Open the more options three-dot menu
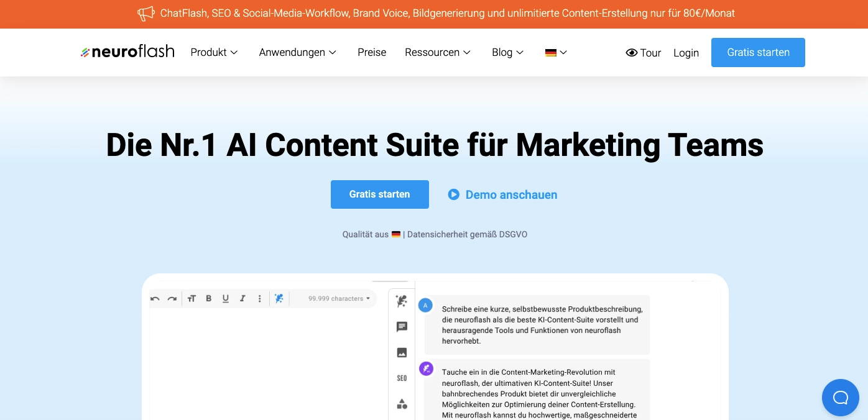The height and width of the screenshot is (420, 868). pos(260,299)
